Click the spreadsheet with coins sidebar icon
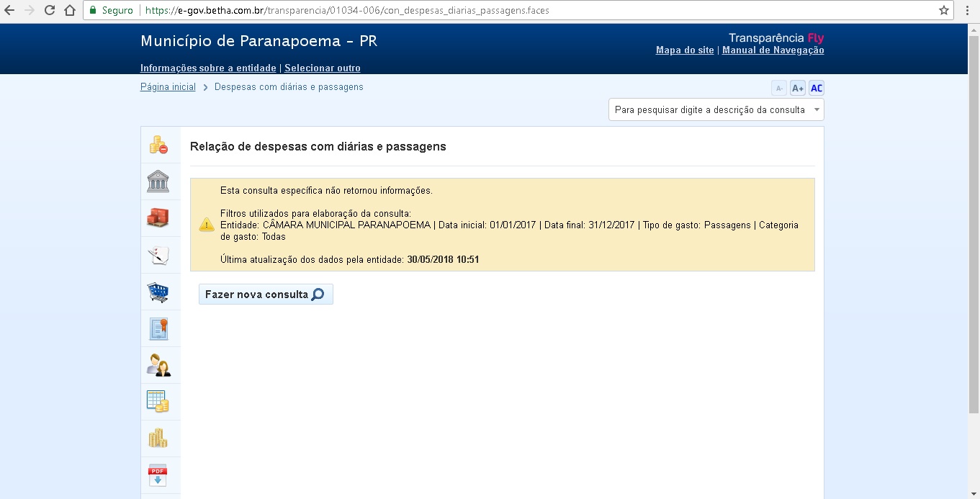The image size is (980, 499). [x=158, y=402]
